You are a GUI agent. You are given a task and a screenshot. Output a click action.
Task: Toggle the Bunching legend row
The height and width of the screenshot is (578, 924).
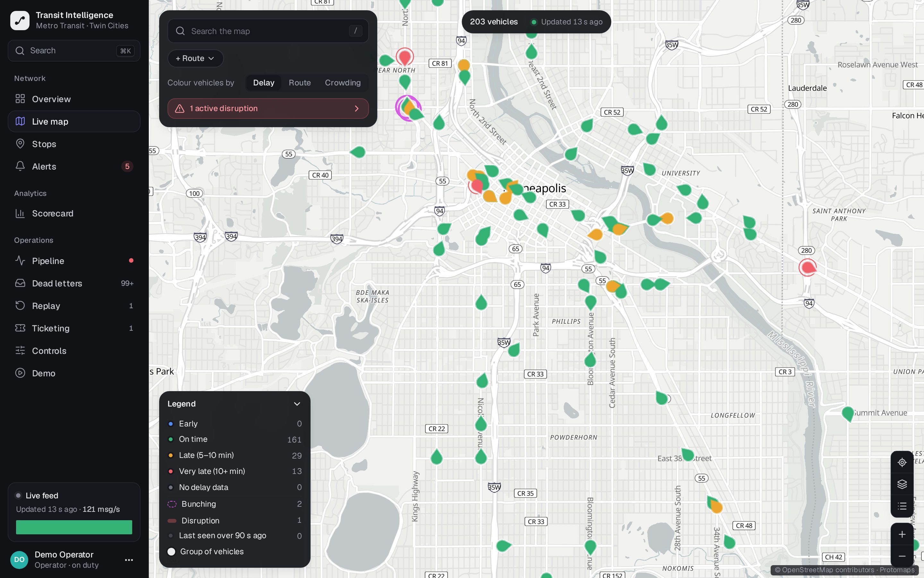tap(235, 504)
